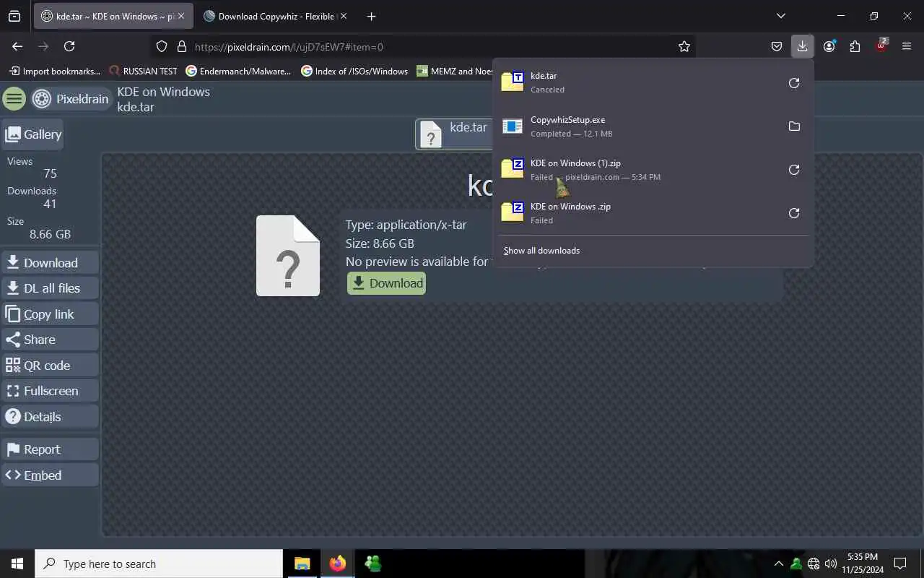Bookmark this page with the star
This screenshot has width=924, height=578.
tap(684, 46)
